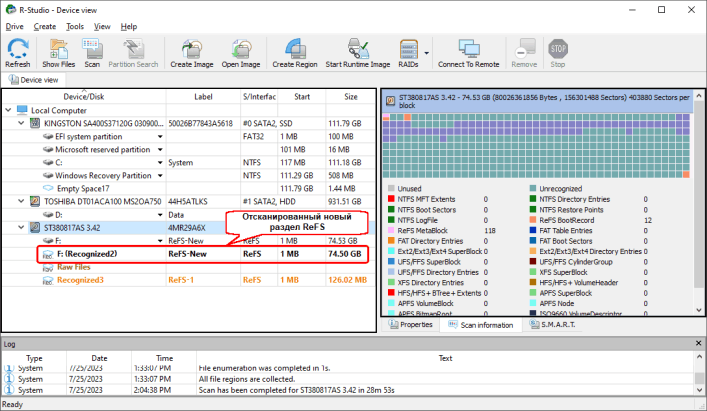This screenshot has width=707, height=411.
Task: Click the Start column header
Action: click(x=302, y=96)
